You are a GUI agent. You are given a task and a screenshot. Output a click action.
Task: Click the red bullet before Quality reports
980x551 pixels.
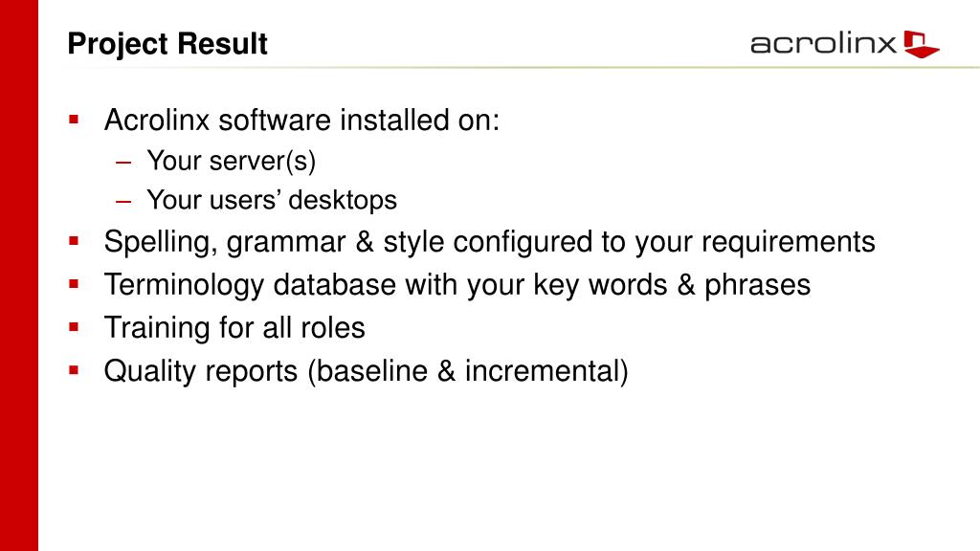(x=74, y=370)
